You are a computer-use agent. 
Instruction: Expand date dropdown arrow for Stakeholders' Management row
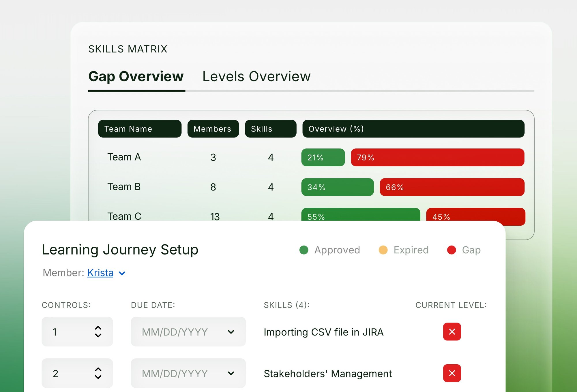[231, 373]
